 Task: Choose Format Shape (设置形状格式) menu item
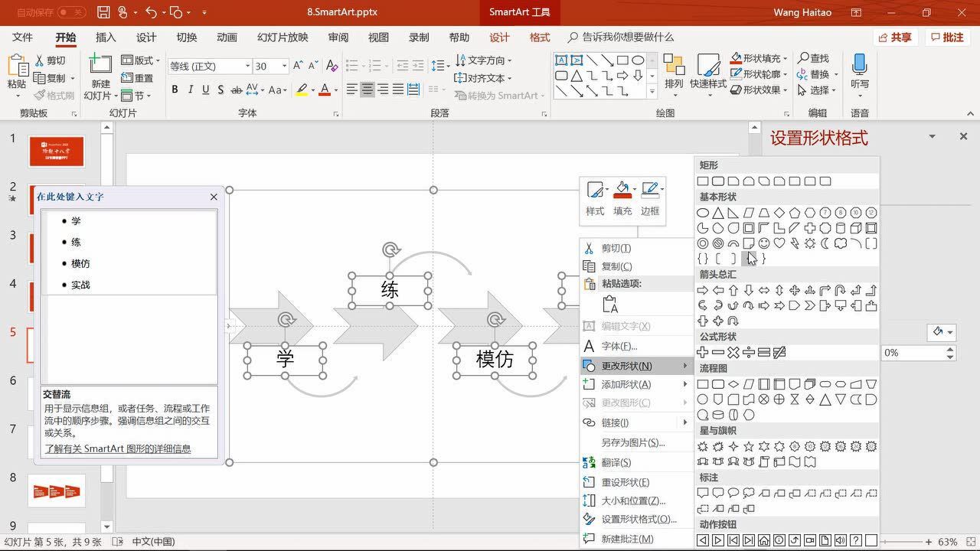tap(636, 519)
